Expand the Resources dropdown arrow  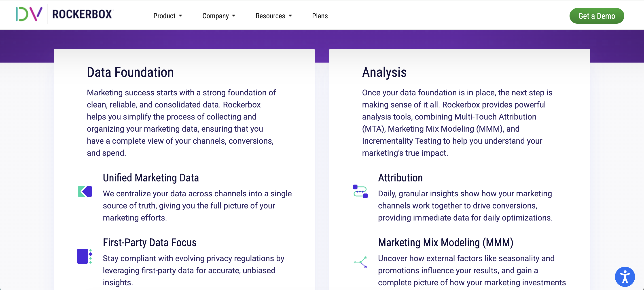point(290,16)
